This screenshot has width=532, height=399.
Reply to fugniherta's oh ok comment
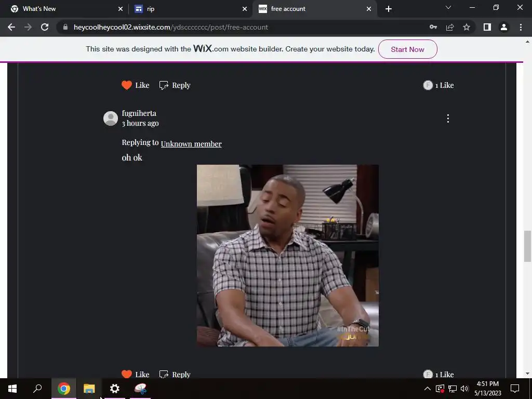click(175, 374)
